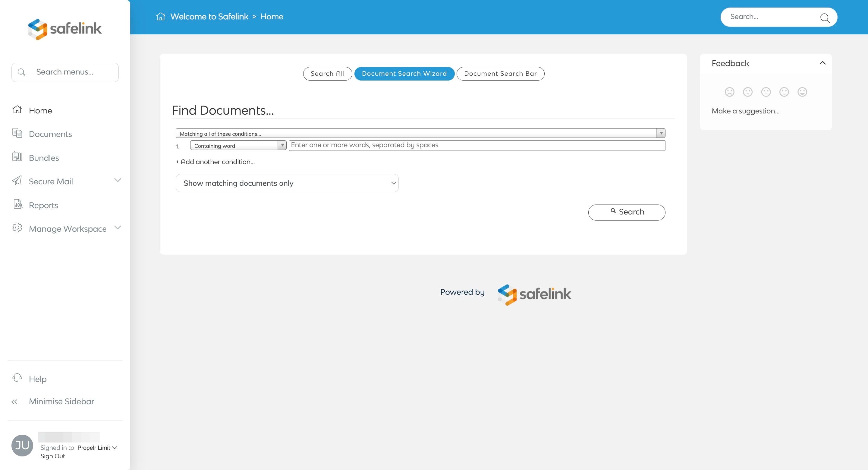Select the saddest feedback face

tap(729, 92)
